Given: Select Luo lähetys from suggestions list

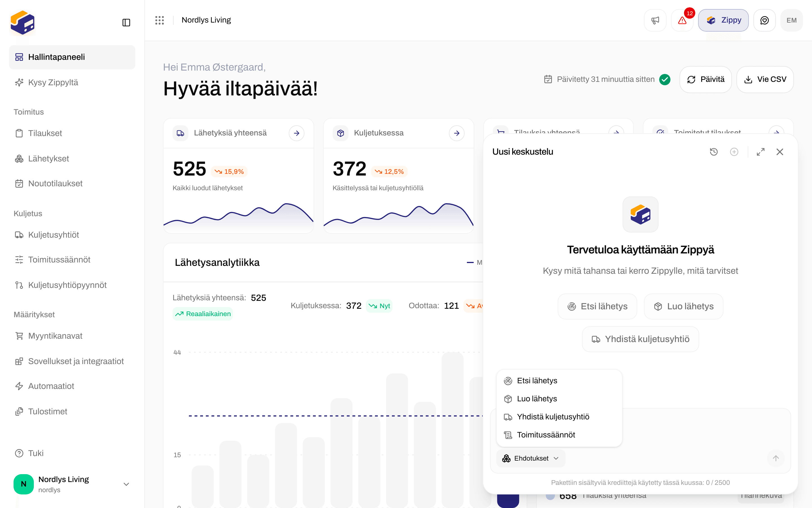Looking at the screenshot, I should (559, 399).
